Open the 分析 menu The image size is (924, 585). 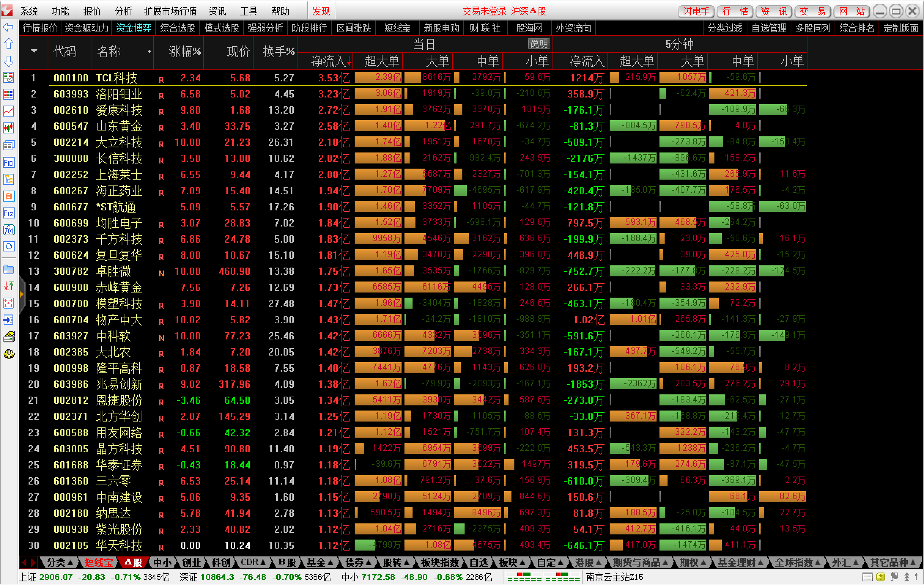pyautogui.click(x=123, y=11)
